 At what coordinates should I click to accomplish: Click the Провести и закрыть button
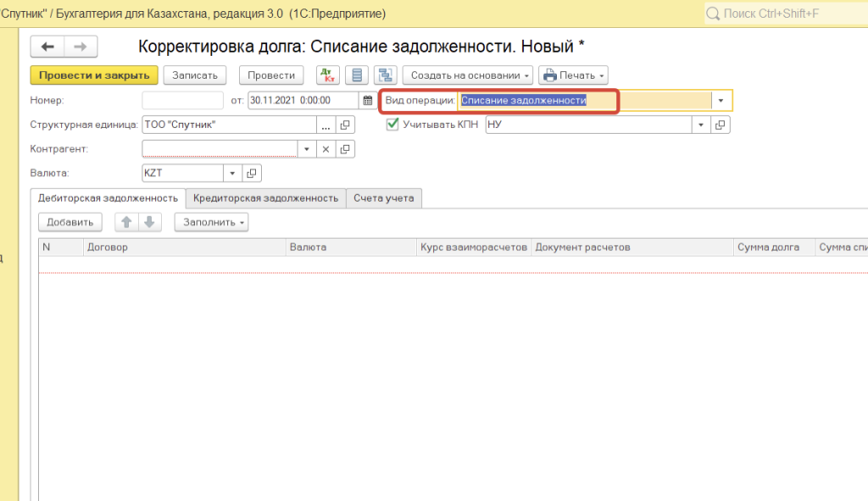93,75
